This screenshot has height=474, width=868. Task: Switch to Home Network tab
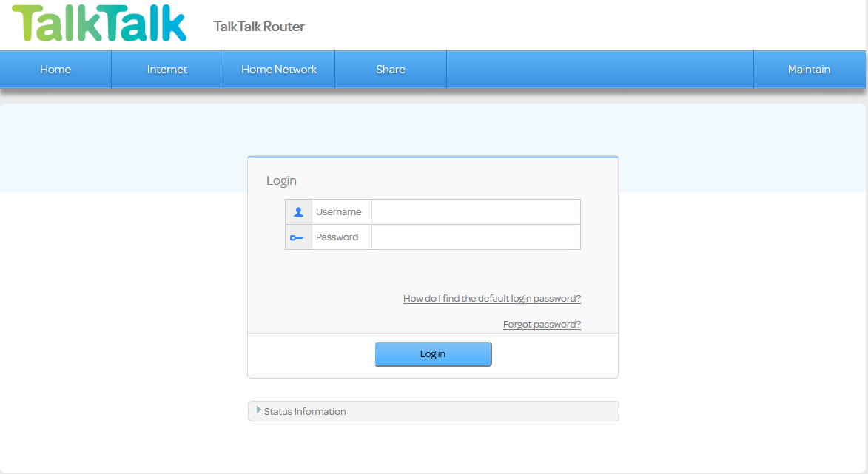[x=279, y=69]
